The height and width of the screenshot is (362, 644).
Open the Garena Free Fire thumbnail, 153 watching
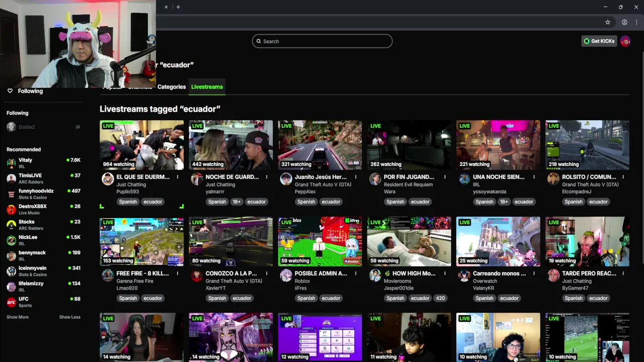[x=141, y=241]
